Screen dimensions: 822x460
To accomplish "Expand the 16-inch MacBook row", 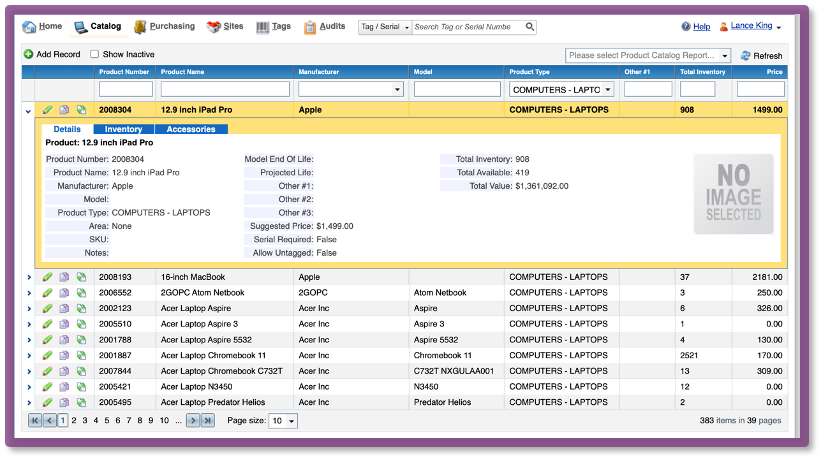I will tap(29, 277).
